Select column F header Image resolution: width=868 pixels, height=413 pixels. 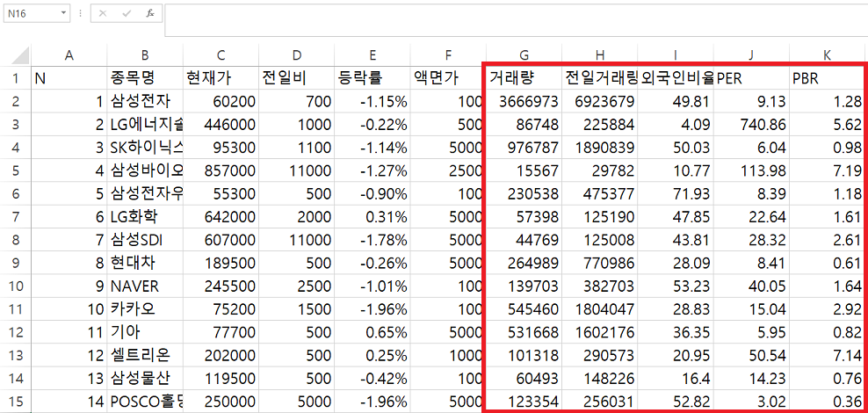[x=448, y=54]
